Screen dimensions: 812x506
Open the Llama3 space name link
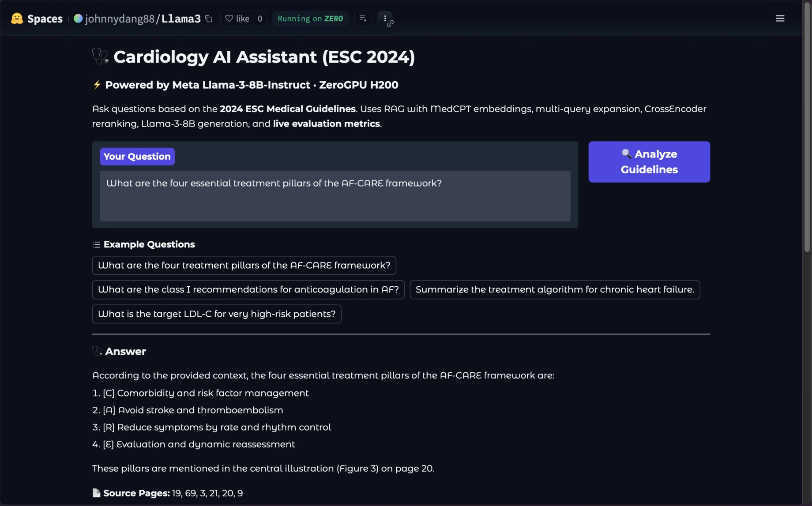coord(181,19)
